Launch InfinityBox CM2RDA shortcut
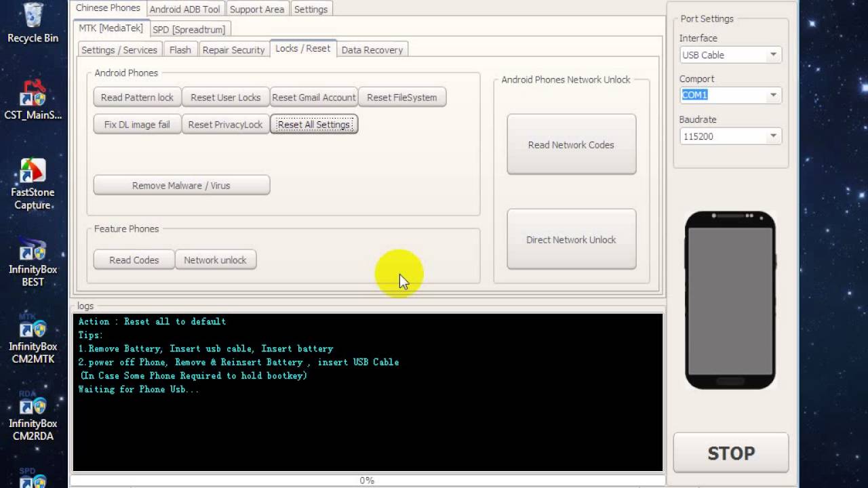The image size is (868, 488). [33, 416]
